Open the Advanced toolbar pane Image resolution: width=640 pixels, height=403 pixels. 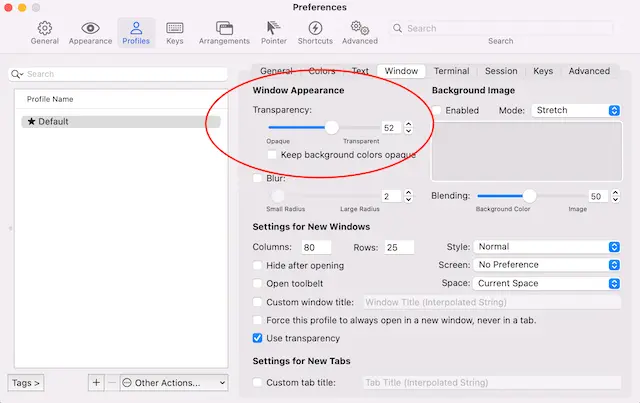pyautogui.click(x=360, y=33)
